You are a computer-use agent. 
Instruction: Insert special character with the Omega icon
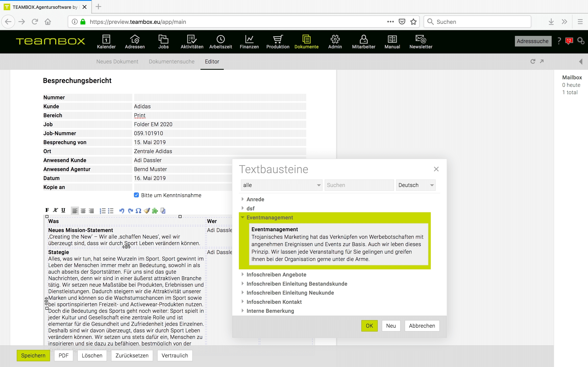tap(138, 211)
